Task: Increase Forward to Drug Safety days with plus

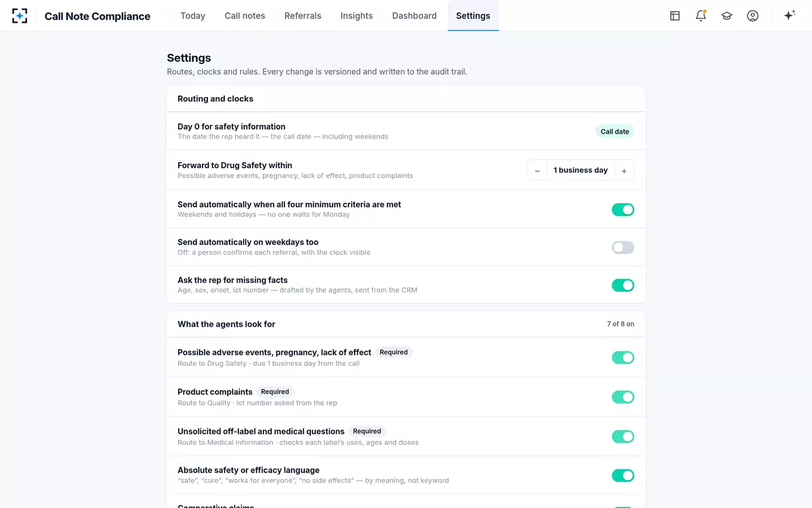Action: coord(624,170)
